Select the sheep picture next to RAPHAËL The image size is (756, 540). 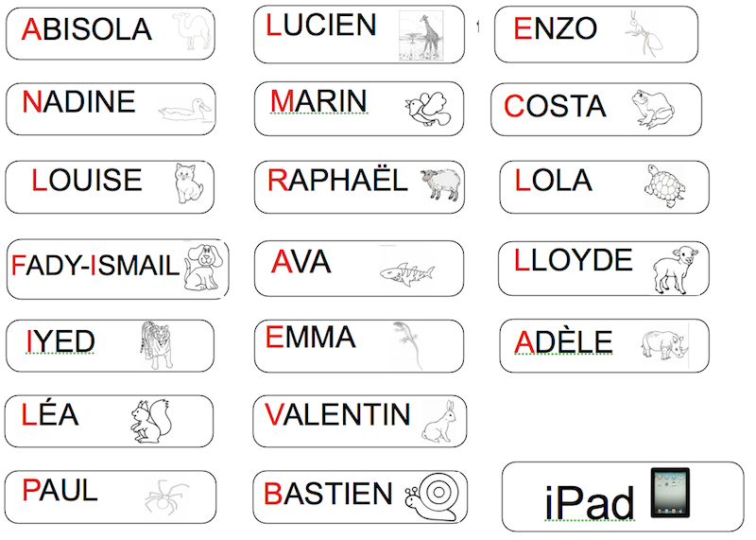coord(440,183)
